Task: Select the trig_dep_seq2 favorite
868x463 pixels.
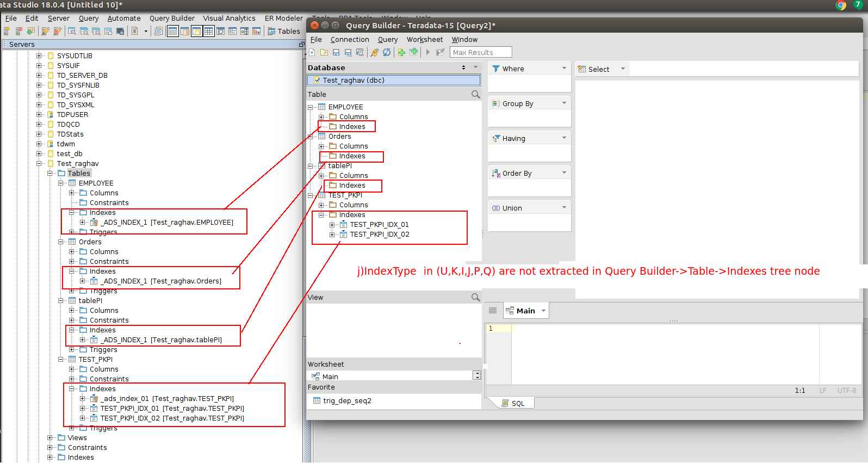Action: point(347,401)
